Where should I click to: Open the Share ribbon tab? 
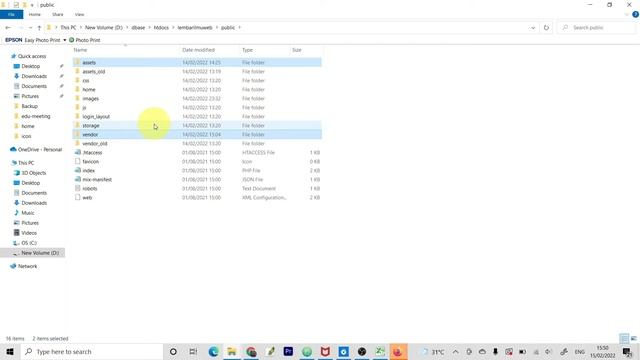click(58, 14)
